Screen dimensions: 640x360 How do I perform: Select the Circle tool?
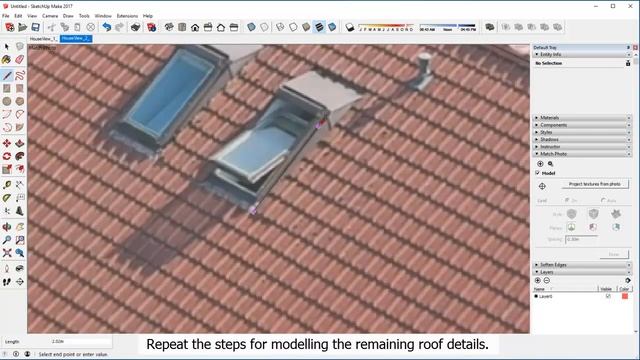point(7,101)
